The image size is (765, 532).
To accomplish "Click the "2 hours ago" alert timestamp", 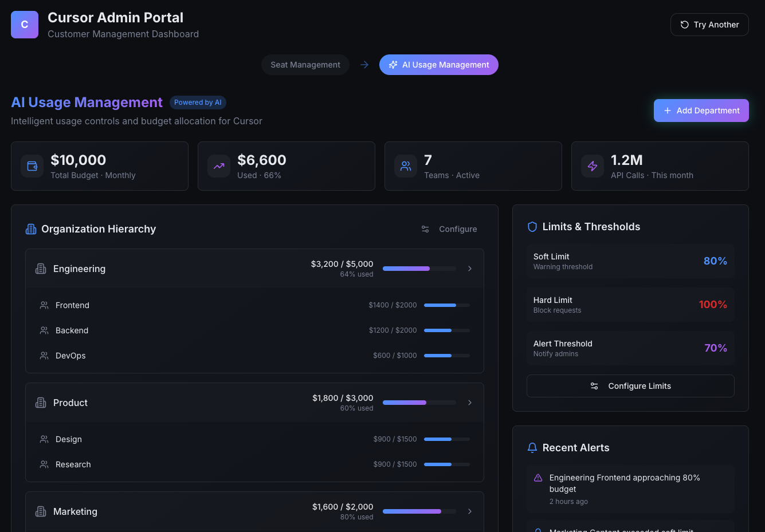I will pos(568,502).
